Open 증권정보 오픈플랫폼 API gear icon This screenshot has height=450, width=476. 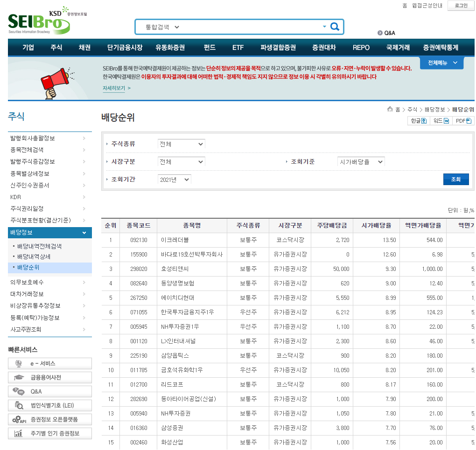(19, 419)
